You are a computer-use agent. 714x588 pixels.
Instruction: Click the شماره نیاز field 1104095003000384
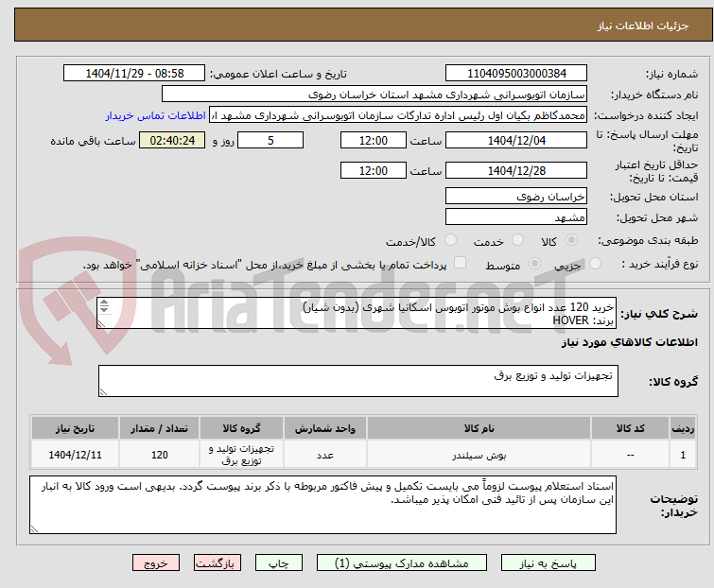(516, 74)
